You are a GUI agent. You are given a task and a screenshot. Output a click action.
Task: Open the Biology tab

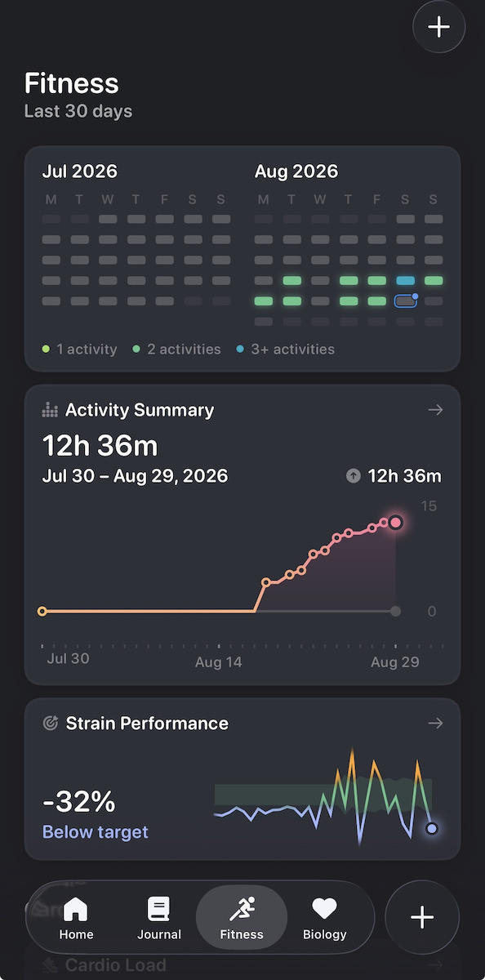point(325,918)
